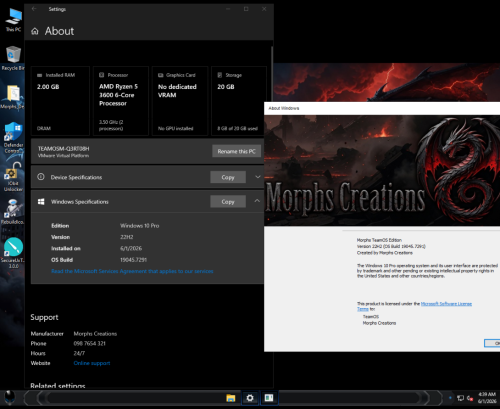
Task: Expand the Device Specifications section
Action: click(258, 177)
